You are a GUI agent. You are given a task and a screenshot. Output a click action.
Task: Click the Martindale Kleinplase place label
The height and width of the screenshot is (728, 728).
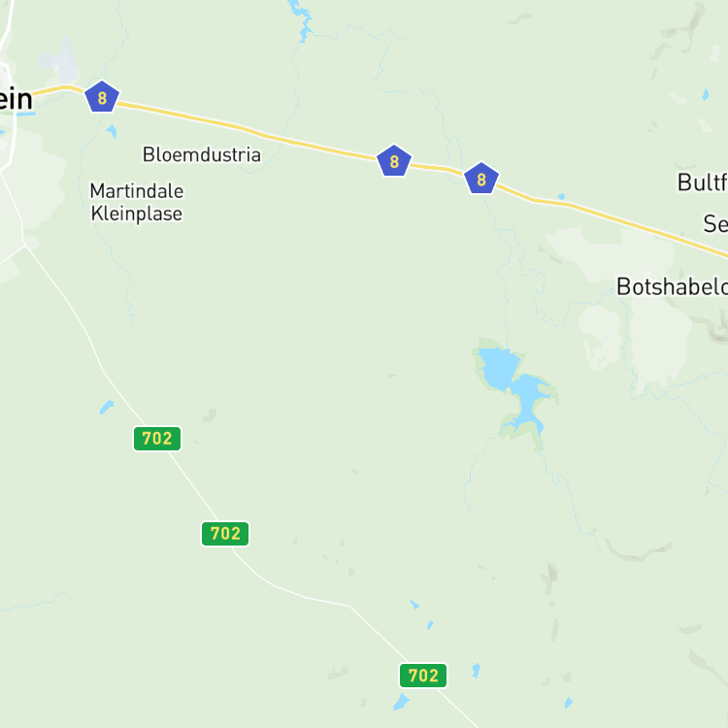tap(137, 203)
